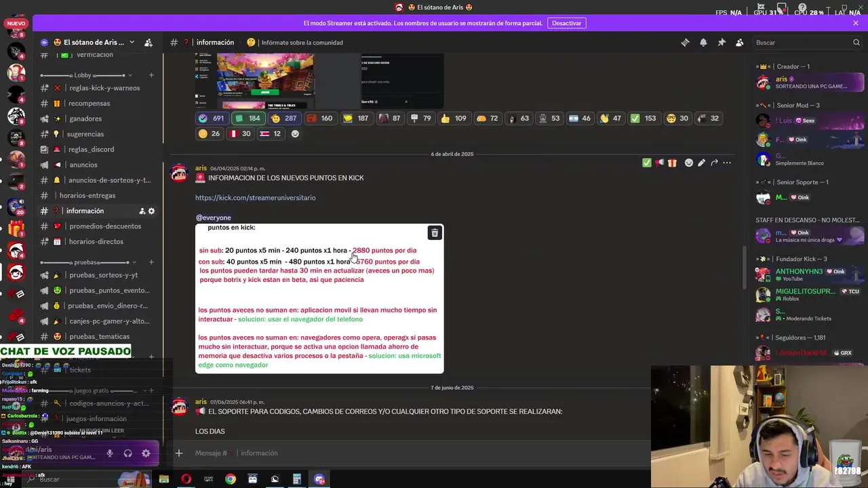Toggle the green check reaction with 153

pyautogui.click(x=643, y=118)
